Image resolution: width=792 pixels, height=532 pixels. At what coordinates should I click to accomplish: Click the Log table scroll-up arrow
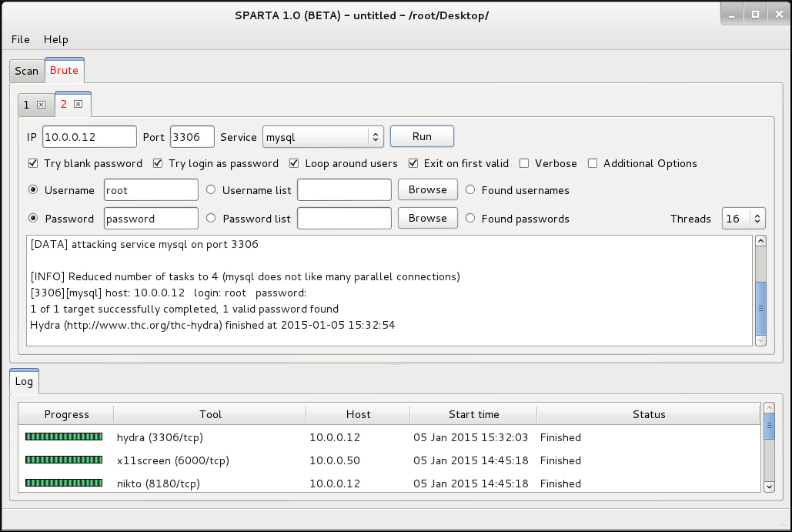(x=769, y=408)
